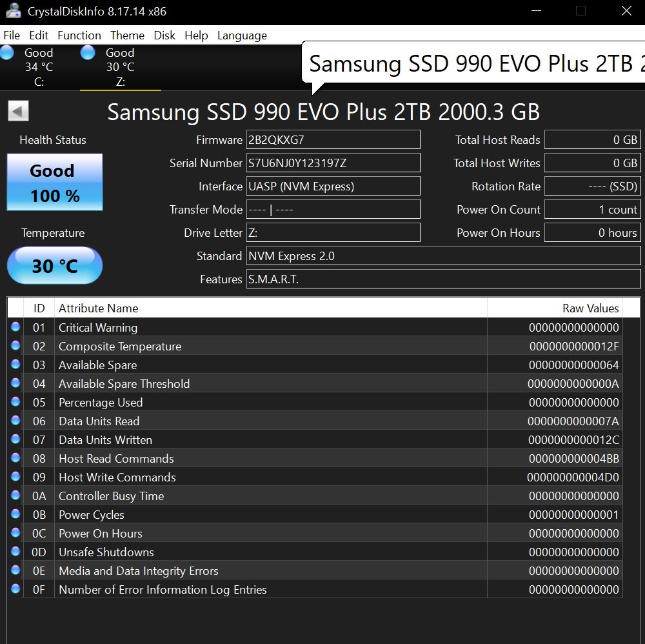Click raw value 00000000000064

[x=574, y=365]
